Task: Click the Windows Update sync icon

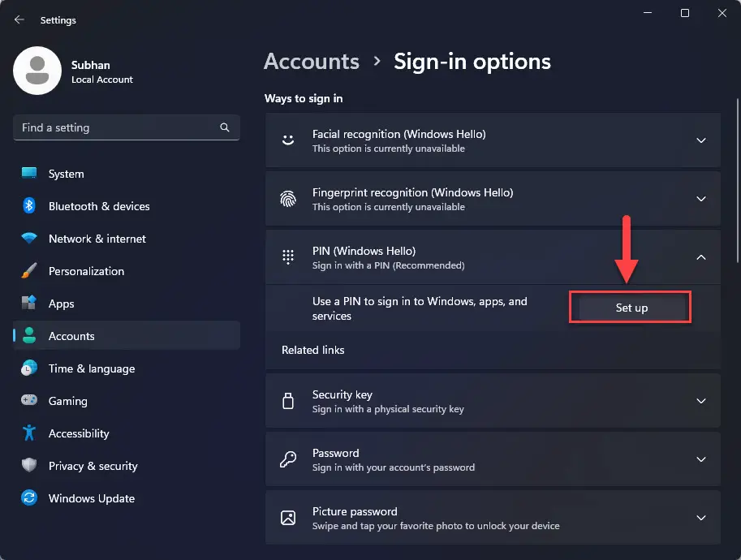Action: (x=29, y=498)
